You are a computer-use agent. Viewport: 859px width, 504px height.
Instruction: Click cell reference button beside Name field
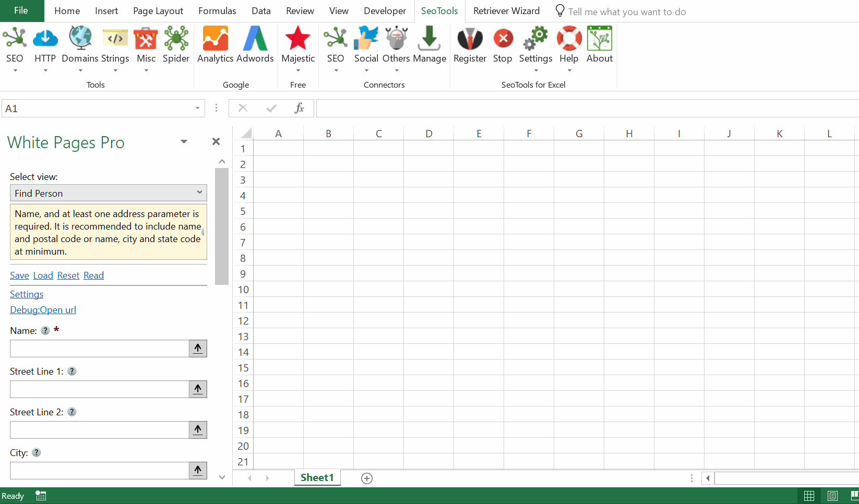coord(198,349)
